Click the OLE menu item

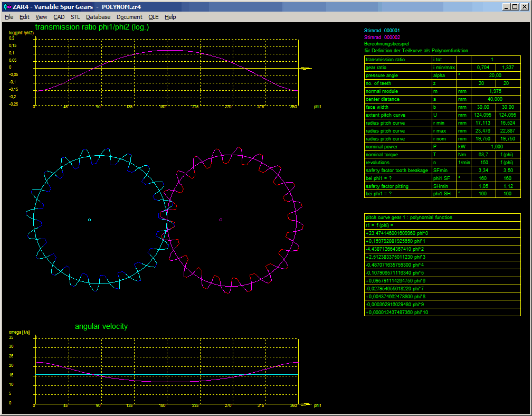(x=154, y=17)
